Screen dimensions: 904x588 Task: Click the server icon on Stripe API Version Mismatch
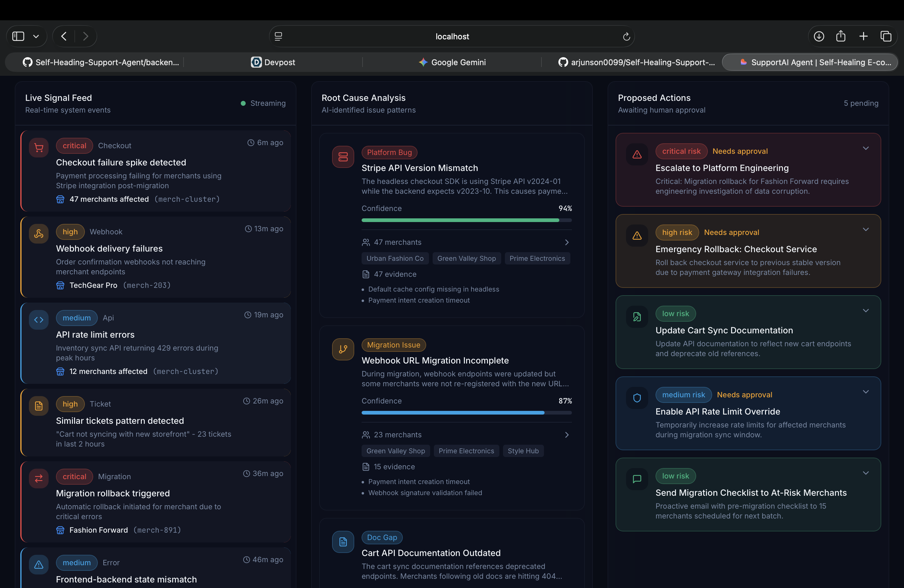point(343,157)
